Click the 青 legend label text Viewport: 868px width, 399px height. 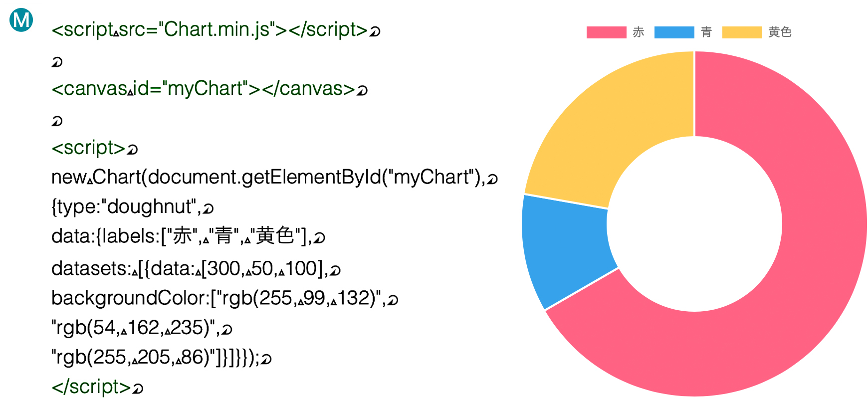(706, 32)
